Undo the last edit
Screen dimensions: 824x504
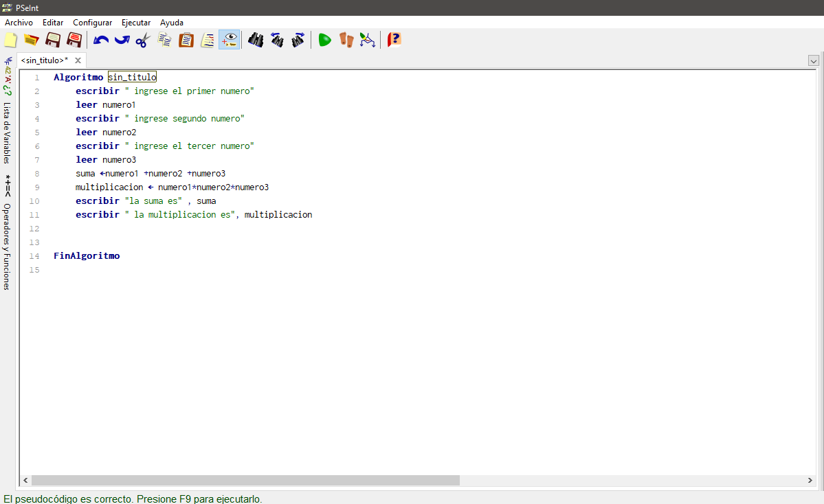click(x=101, y=40)
